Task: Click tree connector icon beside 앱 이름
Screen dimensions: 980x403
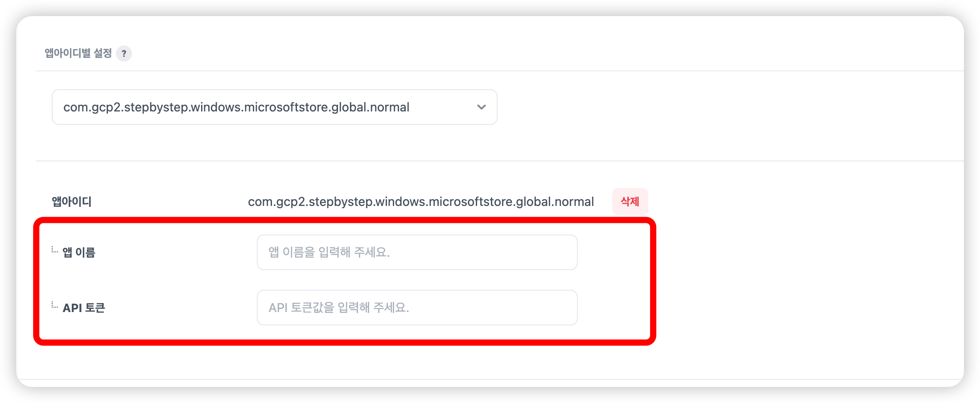Action: point(54,250)
